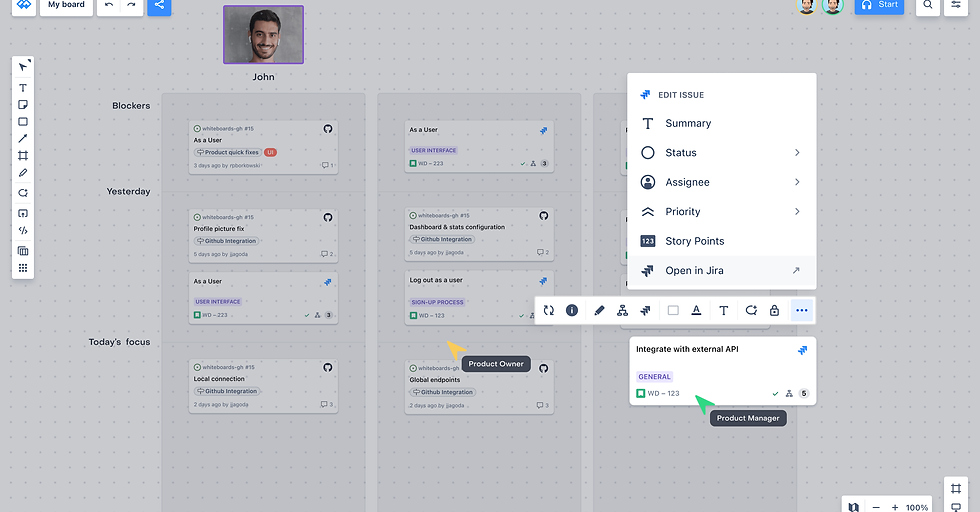Click the GitHub icon on Local connection card
980x512 pixels.
click(x=328, y=368)
